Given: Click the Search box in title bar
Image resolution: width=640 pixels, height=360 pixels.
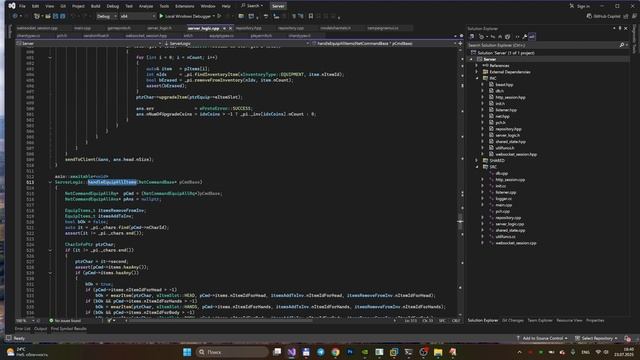Looking at the screenshot, I should (x=252, y=6).
